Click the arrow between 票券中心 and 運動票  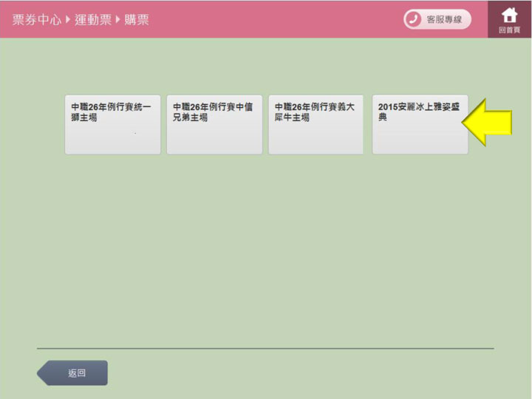[68, 20]
